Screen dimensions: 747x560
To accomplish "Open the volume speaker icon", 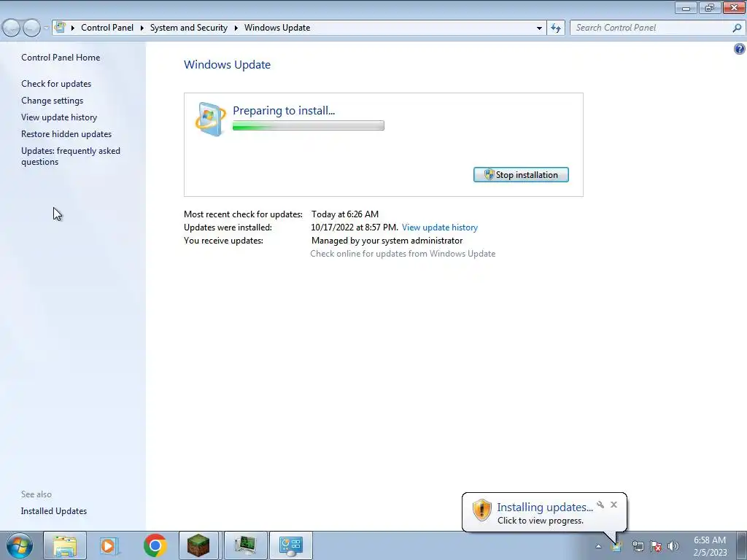I will [x=673, y=546].
